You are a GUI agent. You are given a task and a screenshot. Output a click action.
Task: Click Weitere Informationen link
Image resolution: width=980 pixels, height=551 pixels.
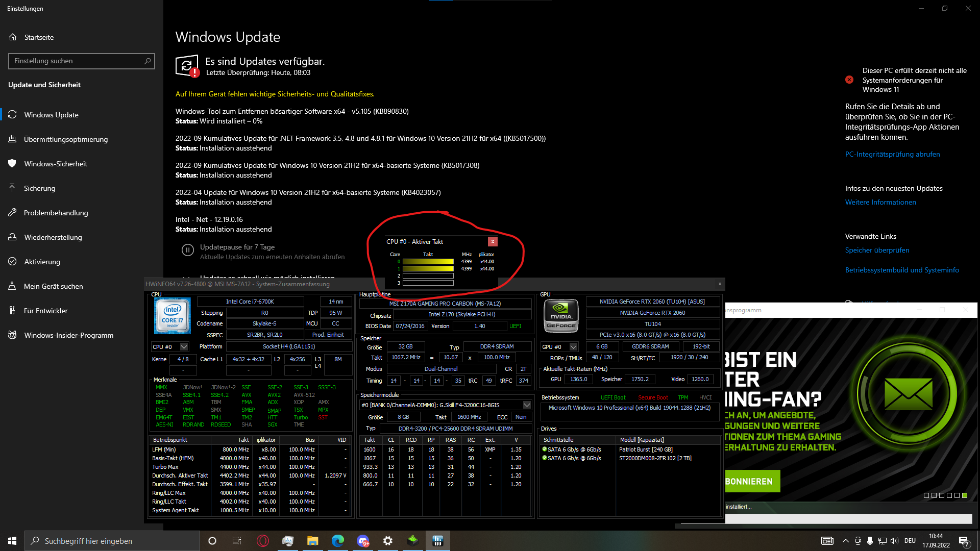(x=880, y=202)
